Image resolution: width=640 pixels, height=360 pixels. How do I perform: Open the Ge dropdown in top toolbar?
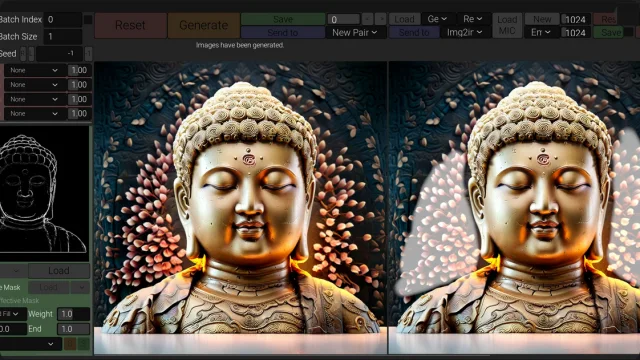coord(438,19)
